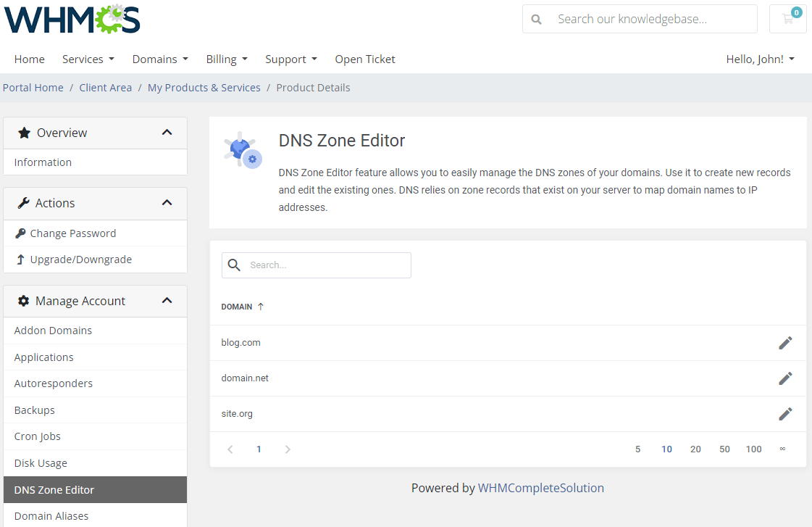Open the Support dropdown menu

click(x=291, y=59)
